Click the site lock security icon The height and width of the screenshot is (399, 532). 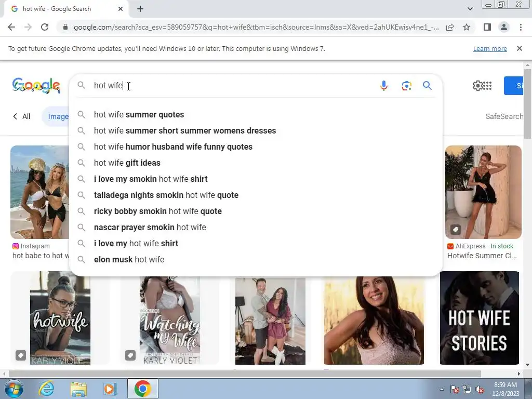[65, 27]
